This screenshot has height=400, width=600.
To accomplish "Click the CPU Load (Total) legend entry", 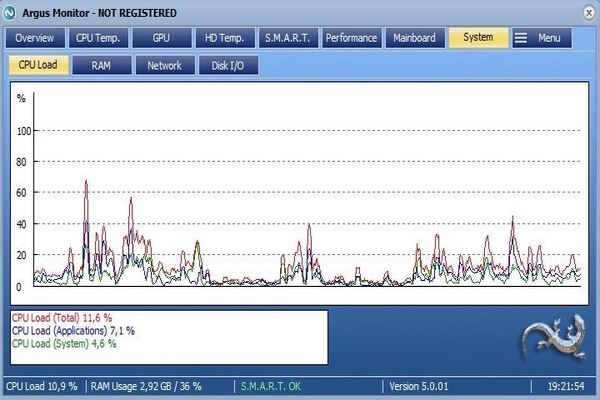I will 69,317.
